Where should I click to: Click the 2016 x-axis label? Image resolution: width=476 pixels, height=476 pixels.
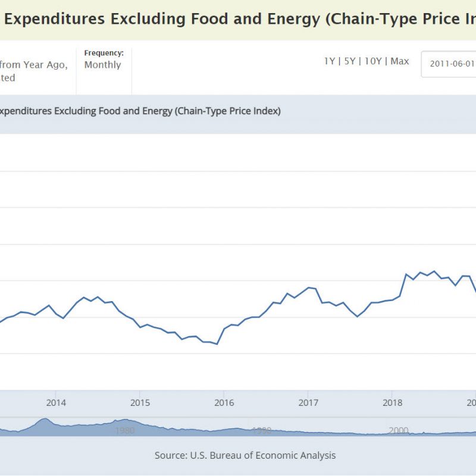click(224, 403)
